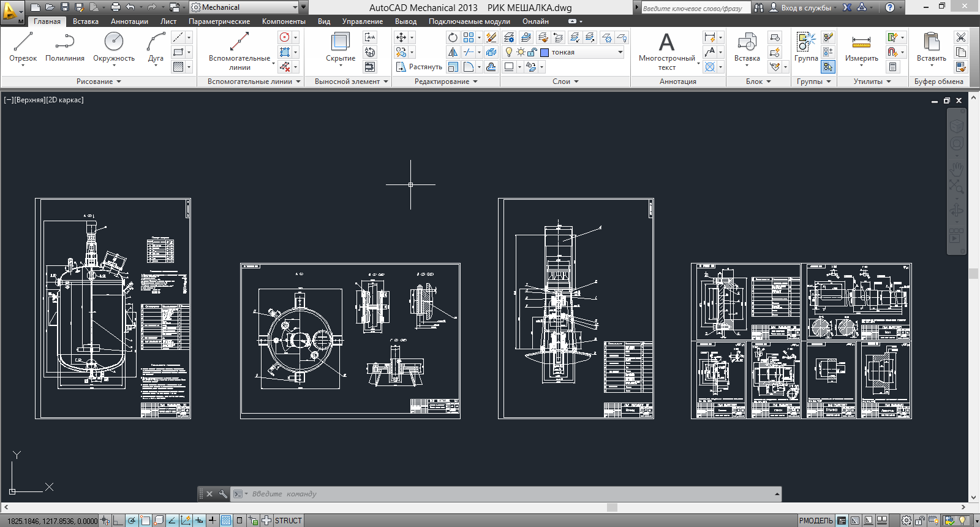Toggle Ortho mode in status bar
Screen dimensions: 980x527
(118, 520)
